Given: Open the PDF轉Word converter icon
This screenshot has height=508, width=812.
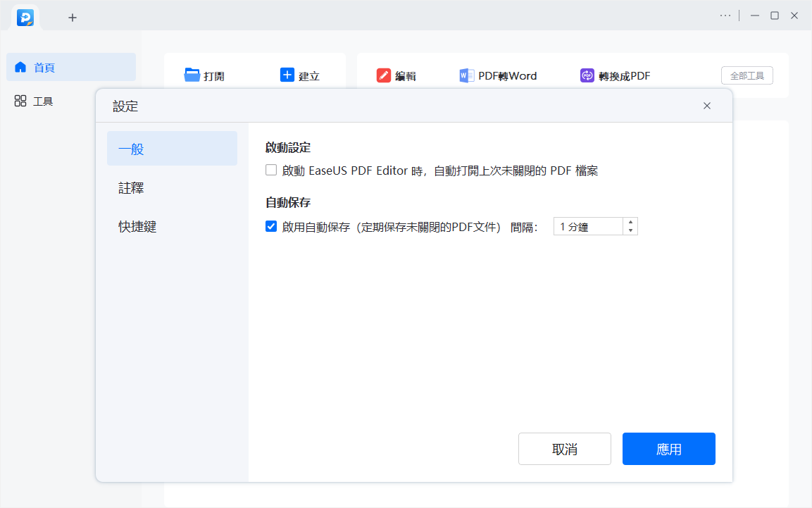Looking at the screenshot, I should pos(466,75).
